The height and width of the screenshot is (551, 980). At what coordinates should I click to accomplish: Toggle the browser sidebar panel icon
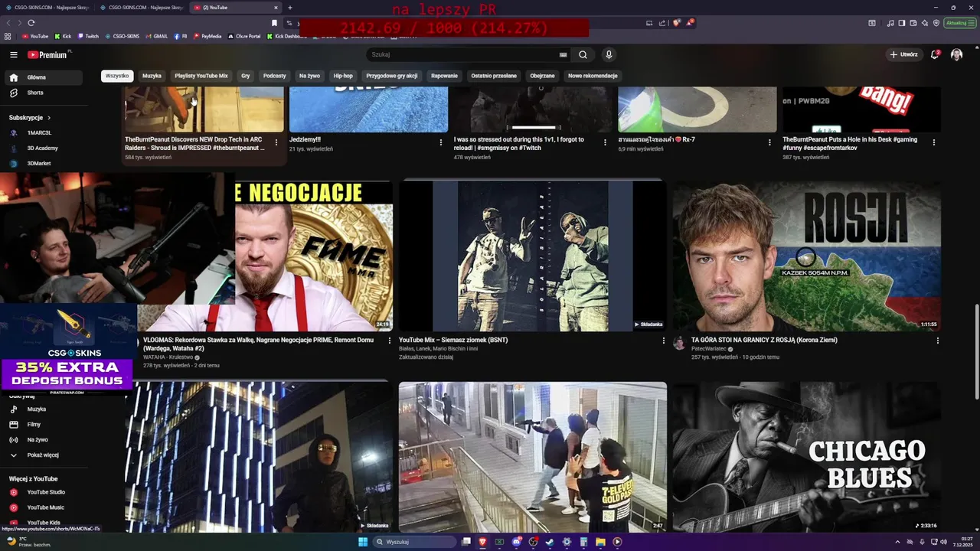point(902,23)
